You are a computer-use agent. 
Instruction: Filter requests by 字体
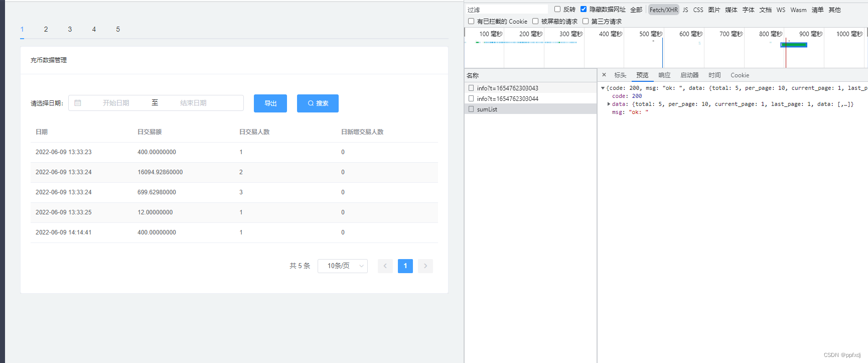[749, 10]
